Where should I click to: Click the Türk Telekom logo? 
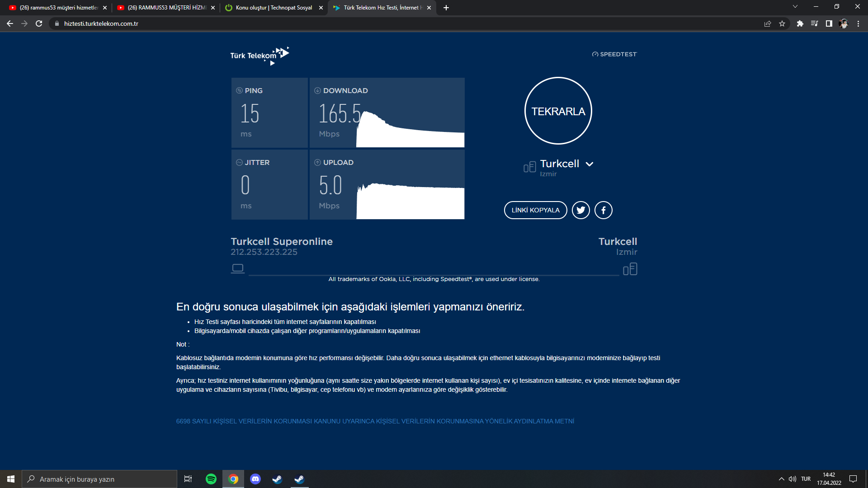(259, 56)
